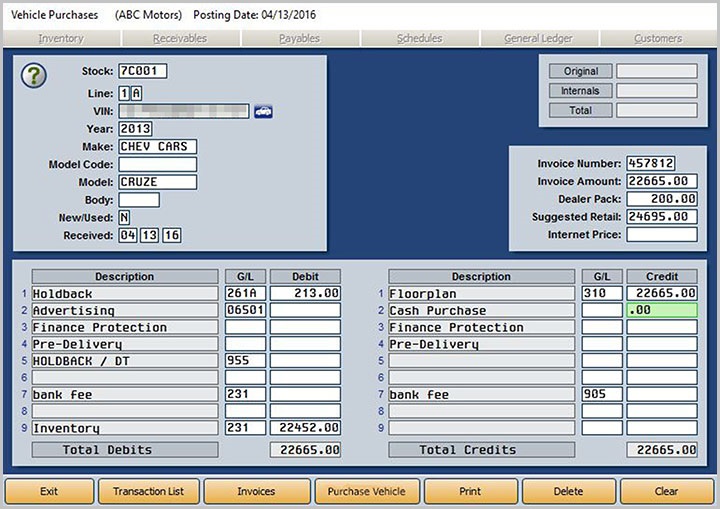Clear the form with Clear button

pos(667,492)
